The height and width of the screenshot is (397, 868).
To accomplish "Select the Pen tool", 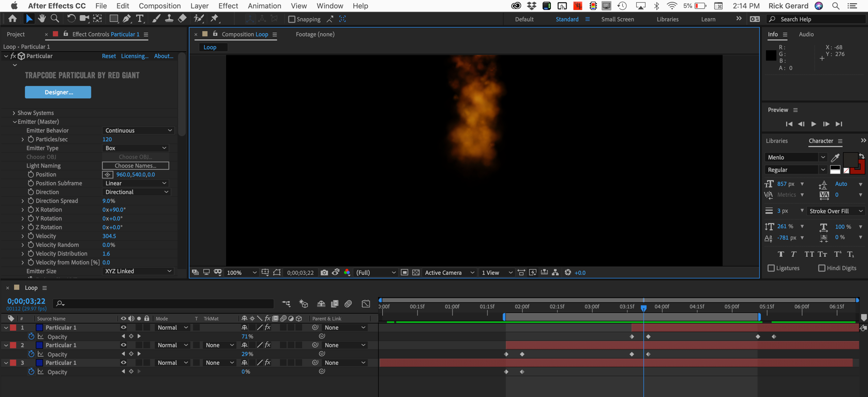I will click(127, 19).
